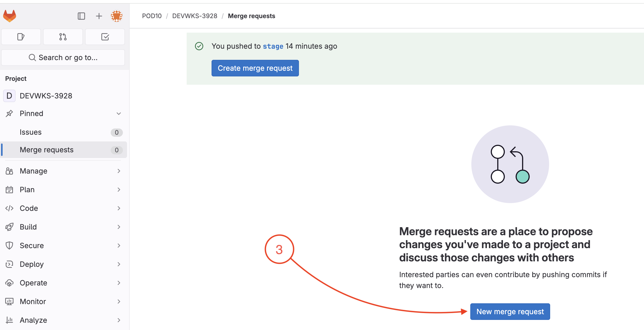Click the DEVWKS-3928 project avatar

pos(9,96)
